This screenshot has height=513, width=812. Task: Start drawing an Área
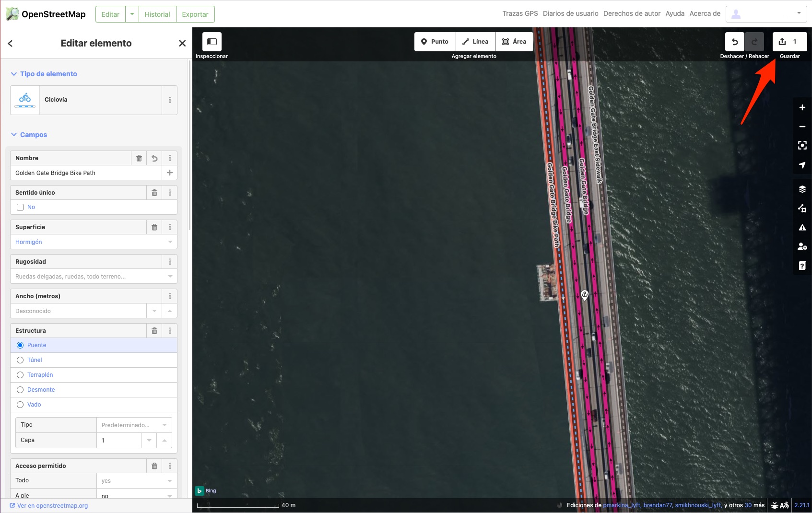(x=514, y=42)
